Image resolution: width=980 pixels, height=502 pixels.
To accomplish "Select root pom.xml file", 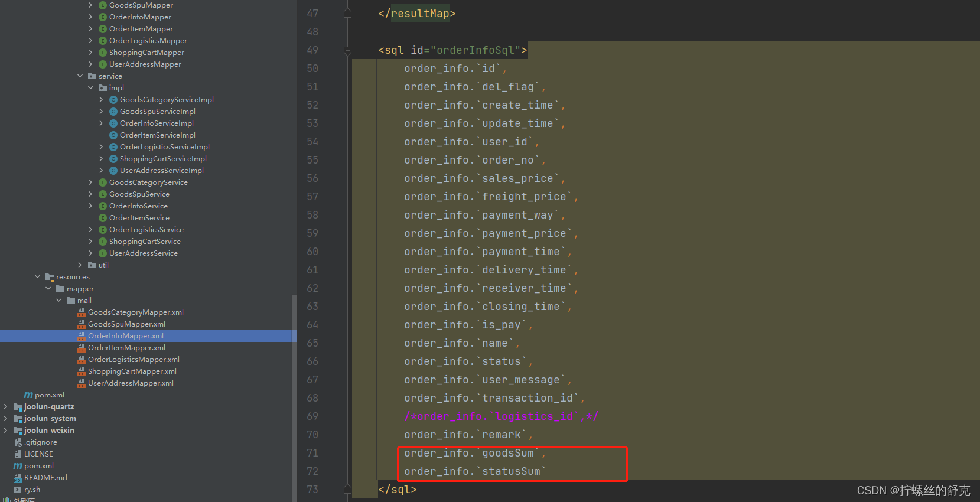I will click(38, 466).
